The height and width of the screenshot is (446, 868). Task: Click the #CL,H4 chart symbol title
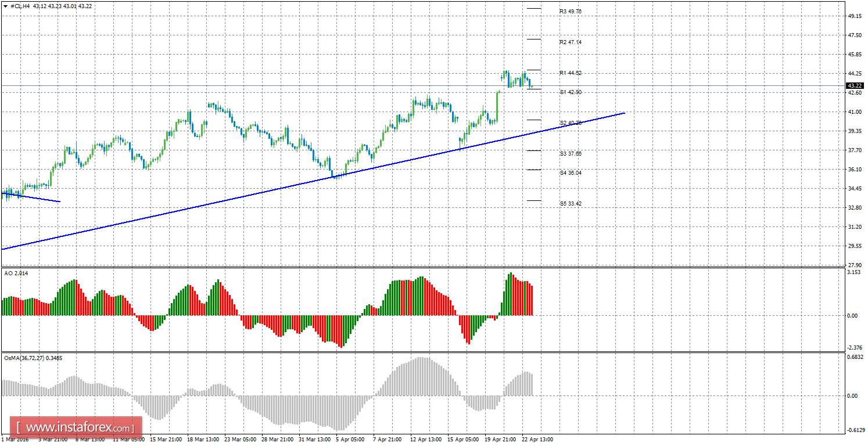point(20,6)
